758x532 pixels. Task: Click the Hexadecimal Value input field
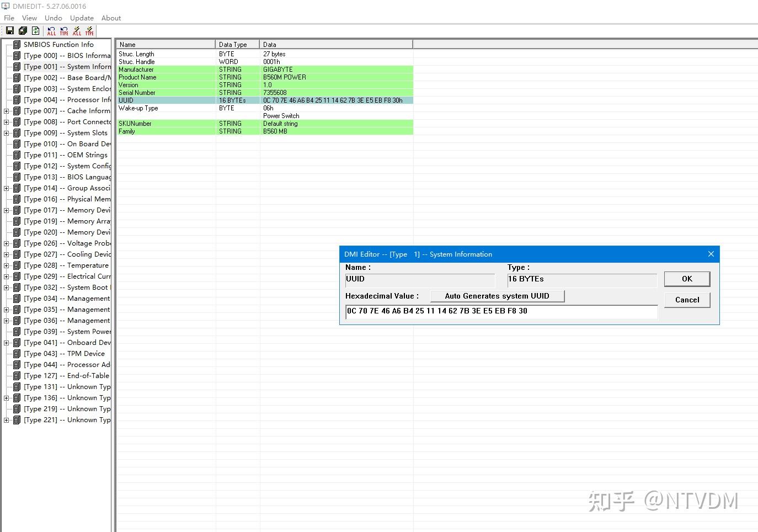(500, 311)
